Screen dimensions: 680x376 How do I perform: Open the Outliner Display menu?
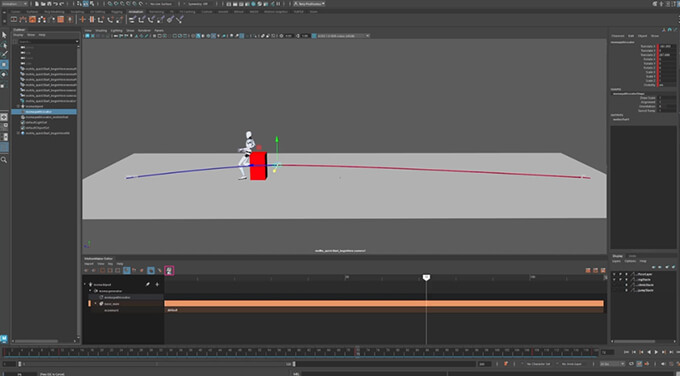pyautogui.click(x=18, y=35)
